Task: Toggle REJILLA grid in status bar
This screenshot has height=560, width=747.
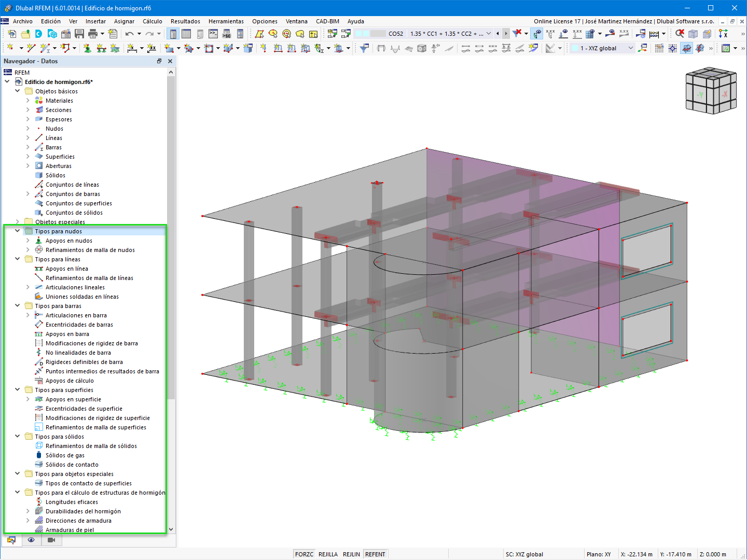Action: (328, 554)
